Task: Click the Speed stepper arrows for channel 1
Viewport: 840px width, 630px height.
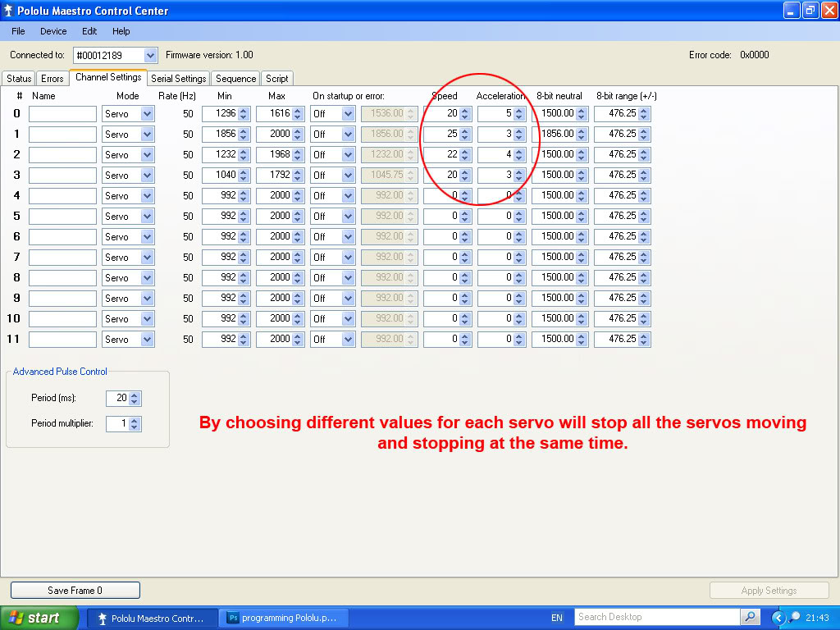Action: 465,134
